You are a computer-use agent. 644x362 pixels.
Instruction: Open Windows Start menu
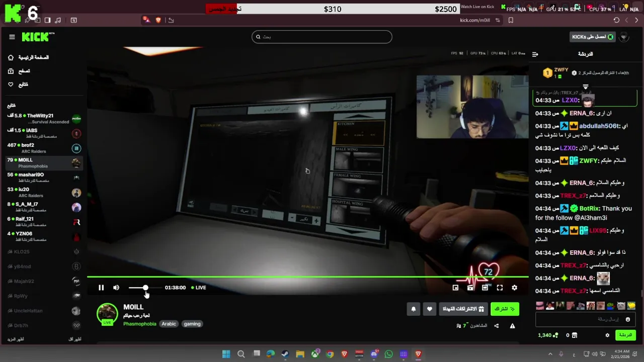(x=226, y=354)
